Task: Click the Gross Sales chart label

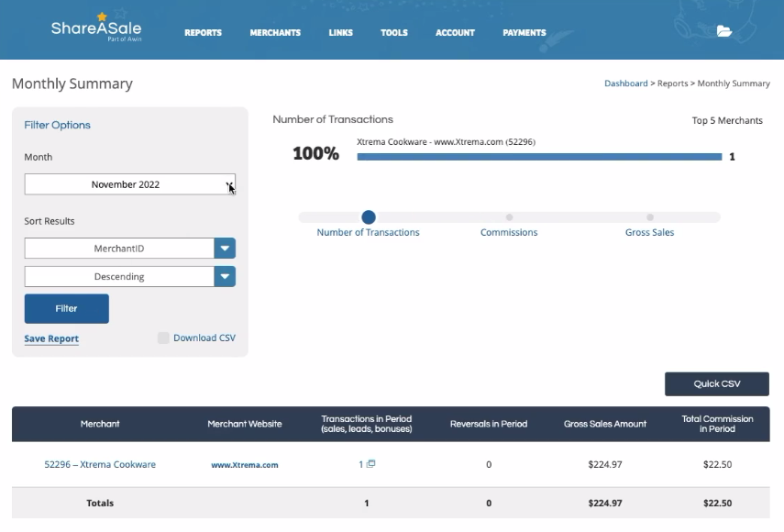Action: (649, 232)
